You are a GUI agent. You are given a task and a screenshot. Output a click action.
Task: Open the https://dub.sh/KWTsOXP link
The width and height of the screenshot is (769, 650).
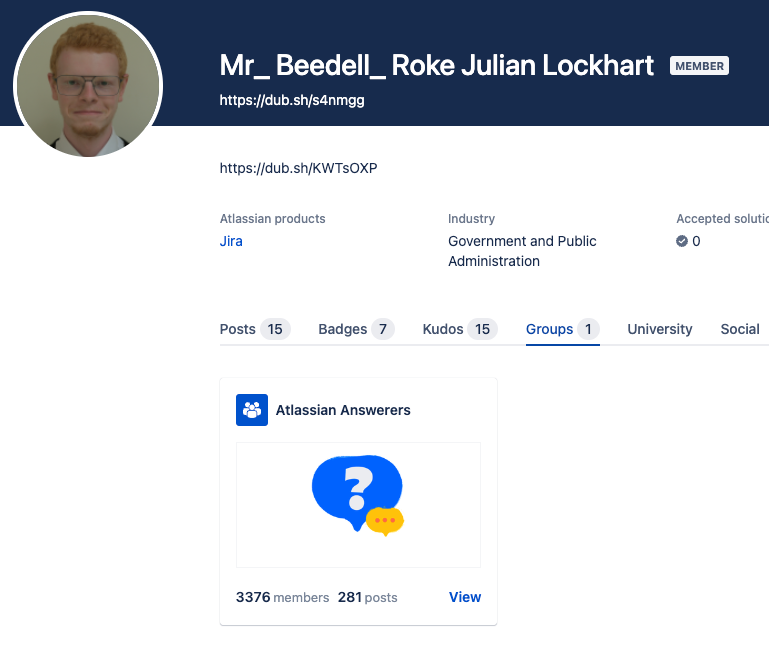[298, 168]
